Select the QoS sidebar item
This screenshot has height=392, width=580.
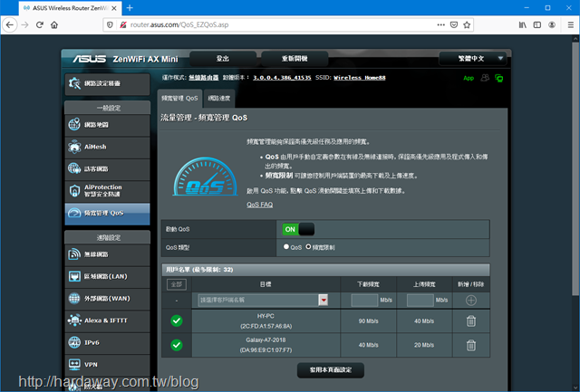point(107,213)
